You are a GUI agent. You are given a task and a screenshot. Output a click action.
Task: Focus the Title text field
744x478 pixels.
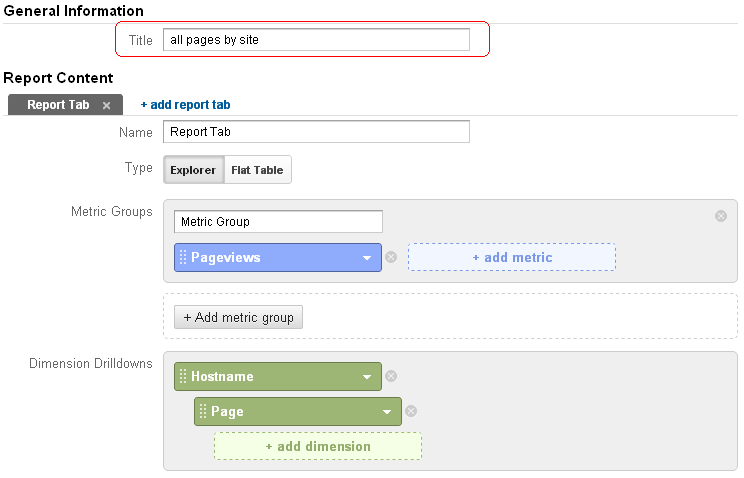coord(316,40)
